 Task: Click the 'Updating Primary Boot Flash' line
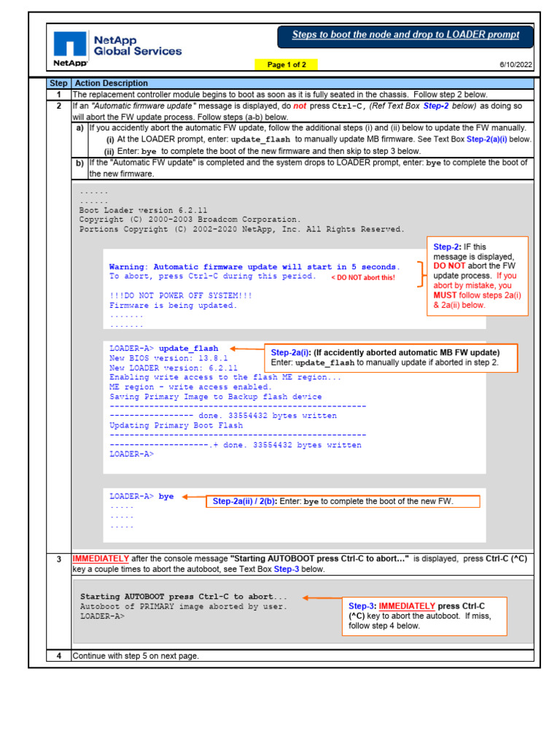[176, 425]
